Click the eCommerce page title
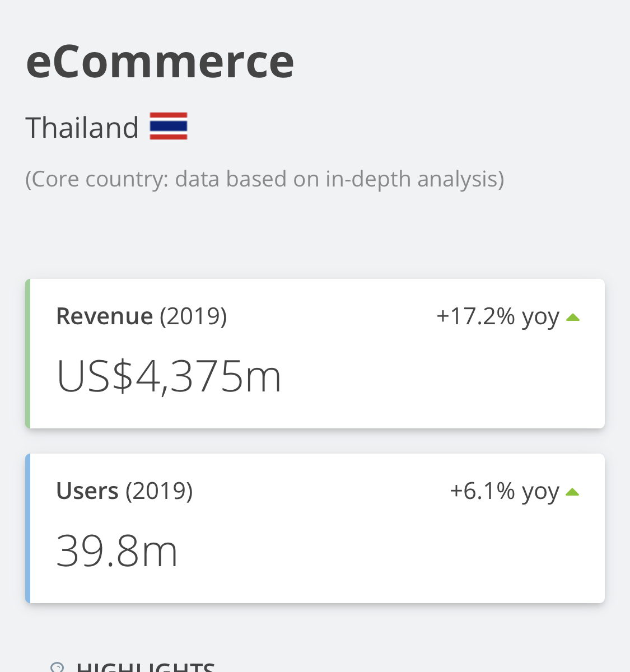The image size is (630, 672). tap(160, 62)
